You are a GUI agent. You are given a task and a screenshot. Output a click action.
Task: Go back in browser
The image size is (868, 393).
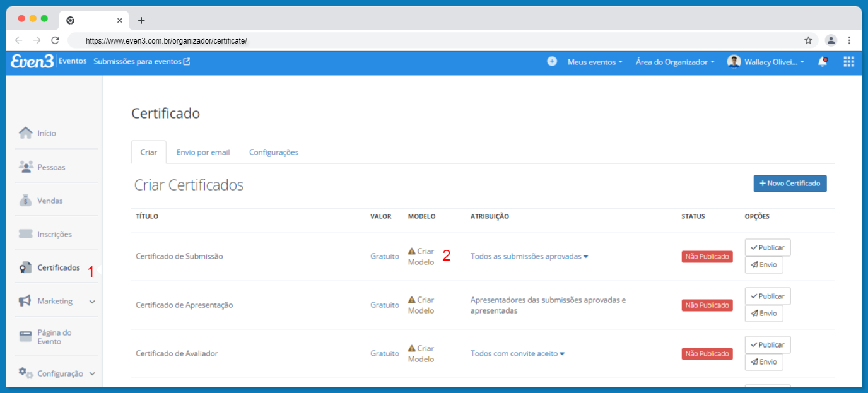pos(19,40)
